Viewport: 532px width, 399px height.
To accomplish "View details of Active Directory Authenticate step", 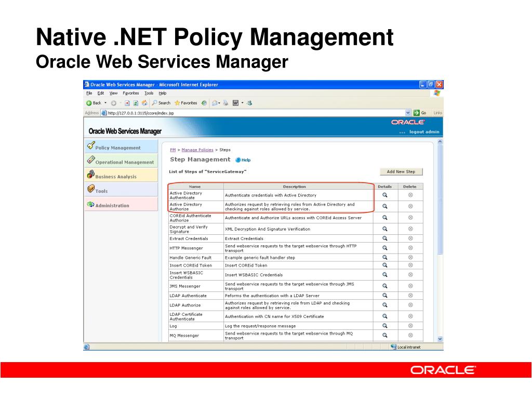I will (x=385, y=195).
